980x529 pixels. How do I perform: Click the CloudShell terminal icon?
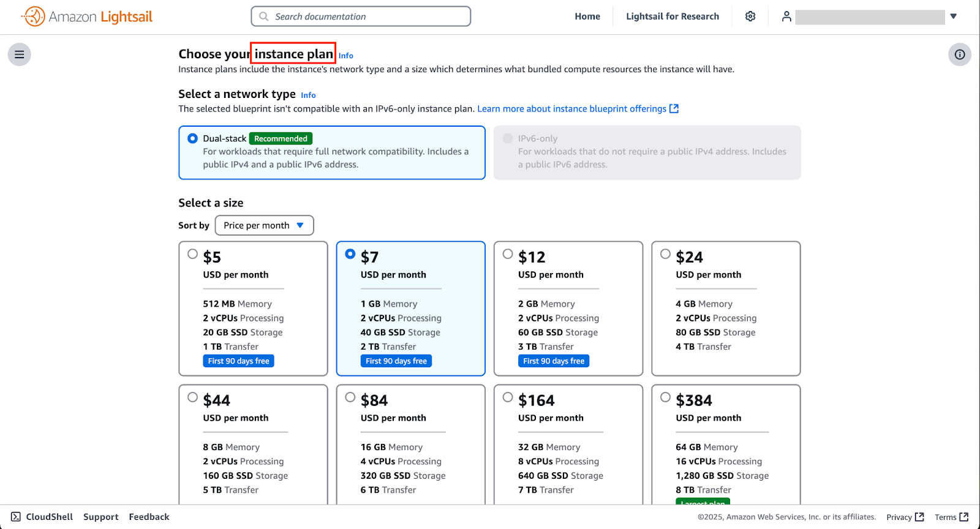click(16, 517)
